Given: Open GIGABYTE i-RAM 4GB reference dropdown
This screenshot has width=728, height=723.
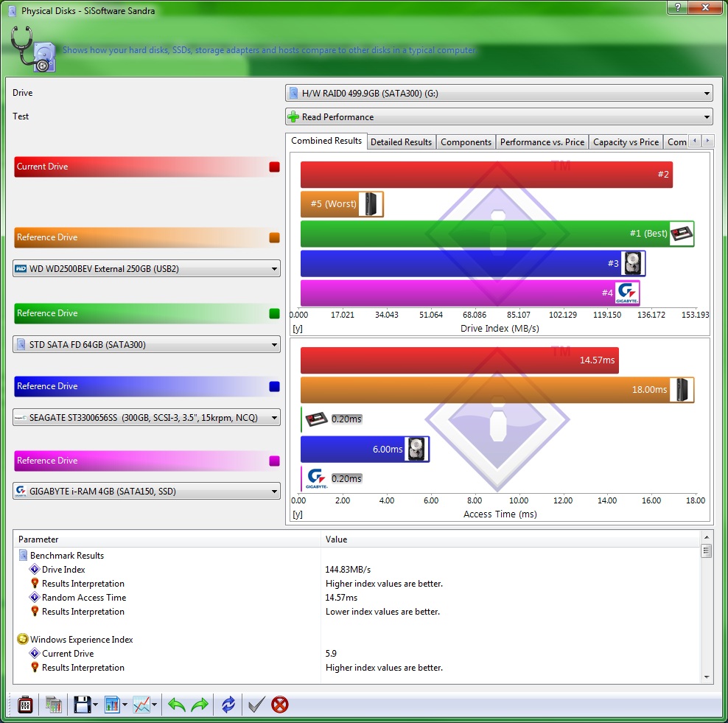Looking at the screenshot, I should (146, 492).
